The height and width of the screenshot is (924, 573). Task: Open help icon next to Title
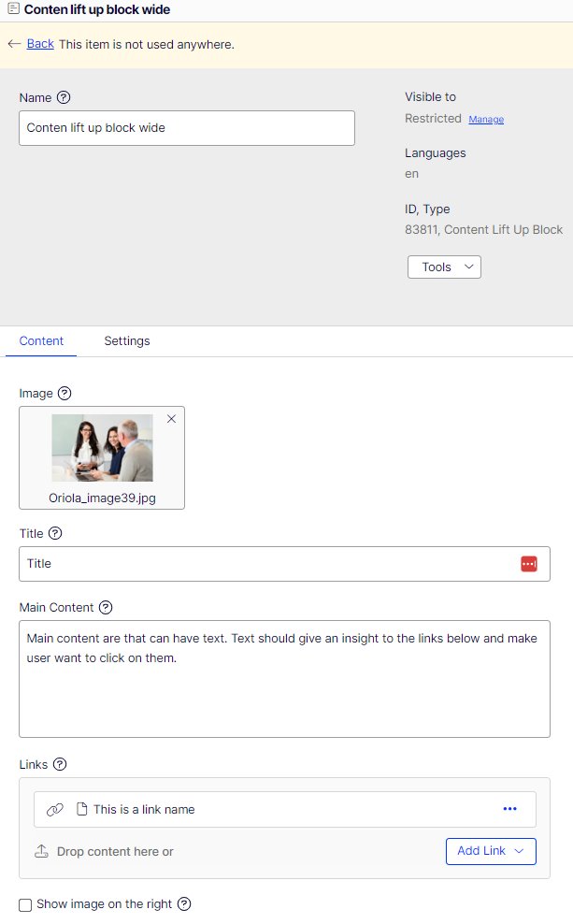[x=55, y=533]
